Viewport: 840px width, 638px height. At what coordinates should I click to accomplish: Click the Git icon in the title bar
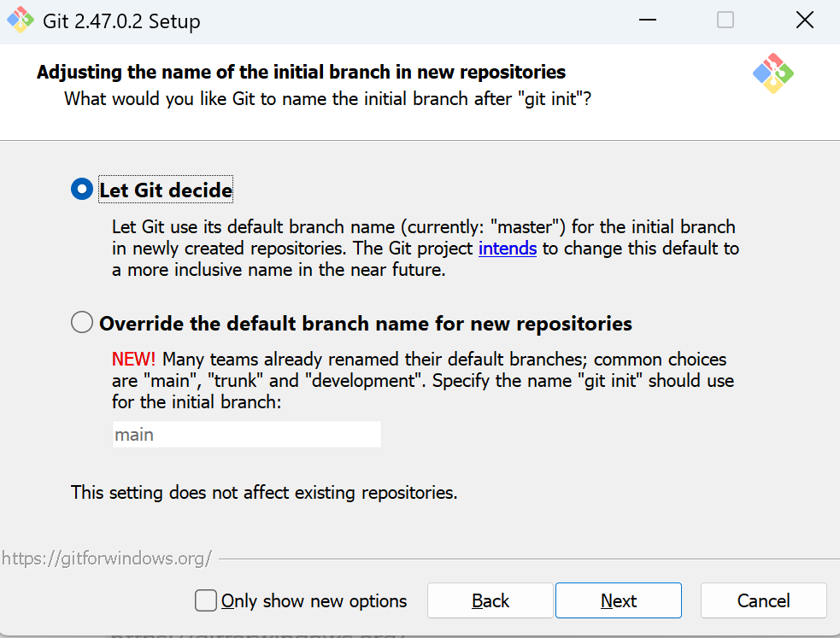point(21,21)
